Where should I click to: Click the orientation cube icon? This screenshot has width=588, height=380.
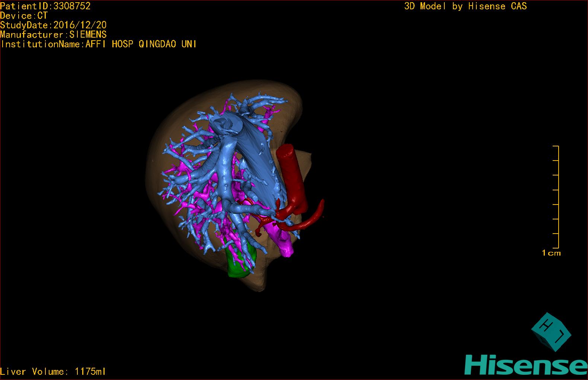pos(551,332)
